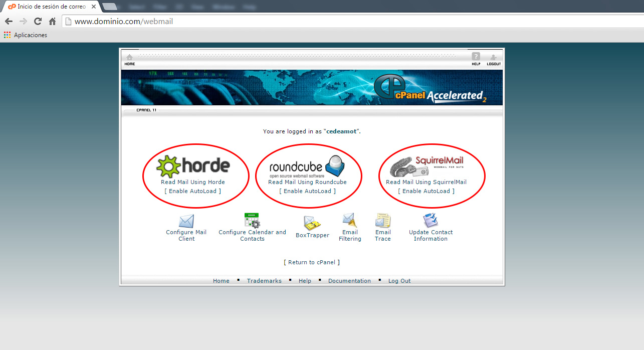The image size is (644, 350).
Task: Open the BoxTrapper icon
Action: [312, 223]
